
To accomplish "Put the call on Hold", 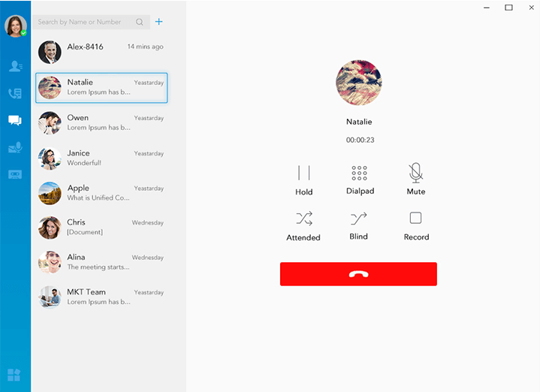I will pyautogui.click(x=303, y=180).
